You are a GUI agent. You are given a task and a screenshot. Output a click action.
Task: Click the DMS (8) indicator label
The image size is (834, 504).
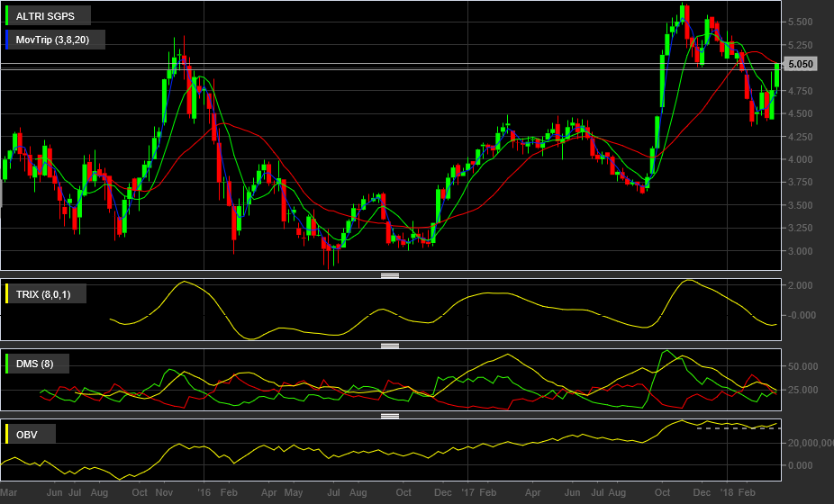click(x=34, y=364)
